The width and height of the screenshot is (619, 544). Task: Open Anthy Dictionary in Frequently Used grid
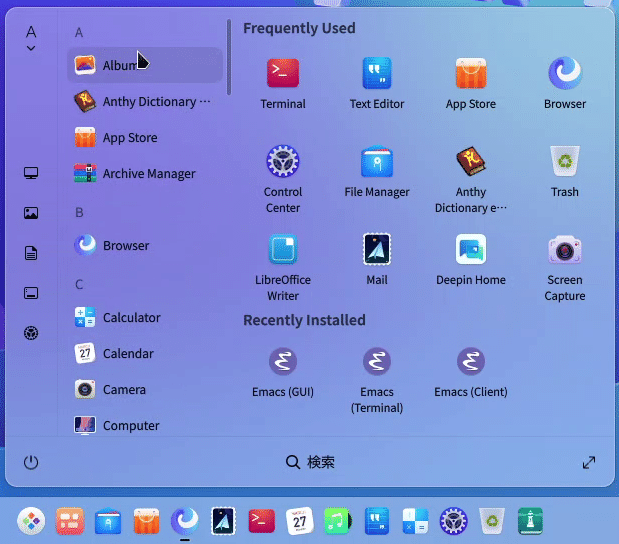click(x=471, y=179)
